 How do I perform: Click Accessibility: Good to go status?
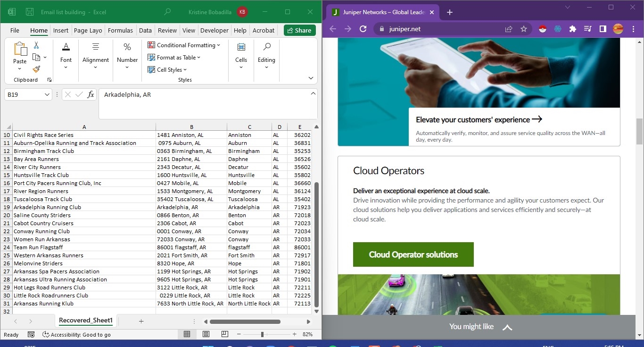76,335
